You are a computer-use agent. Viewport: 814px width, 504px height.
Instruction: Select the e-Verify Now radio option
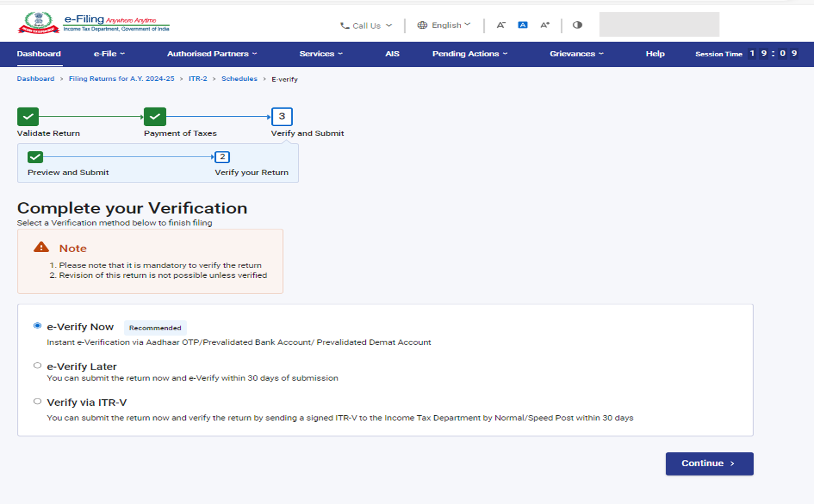coord(37,326)
